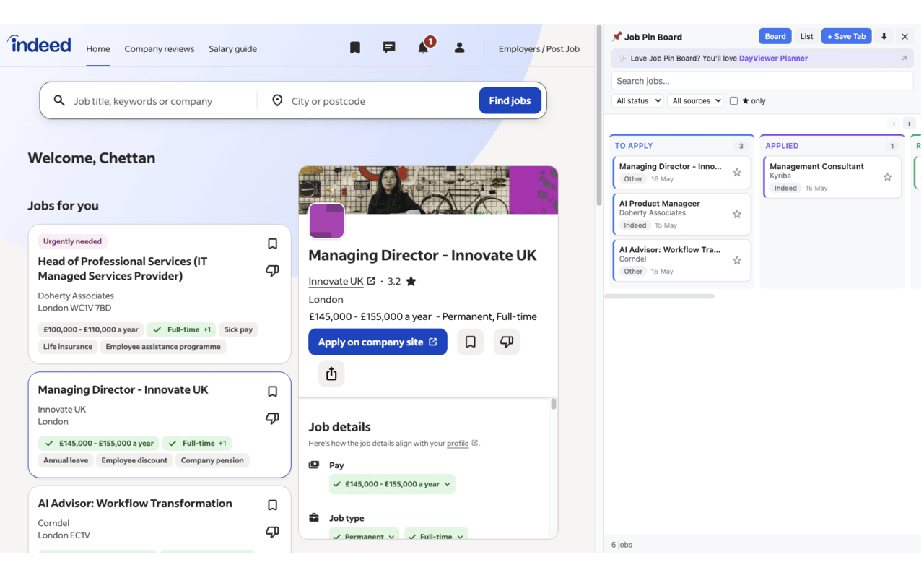Download the Job Pin Board data
Image resolution: width=924 pixels, height=578 pixels.
(884, 36)
